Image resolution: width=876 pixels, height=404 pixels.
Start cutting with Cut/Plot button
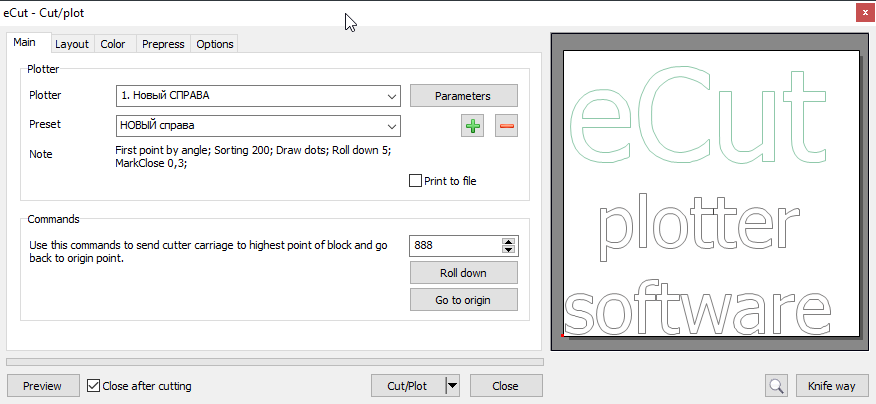408,386
